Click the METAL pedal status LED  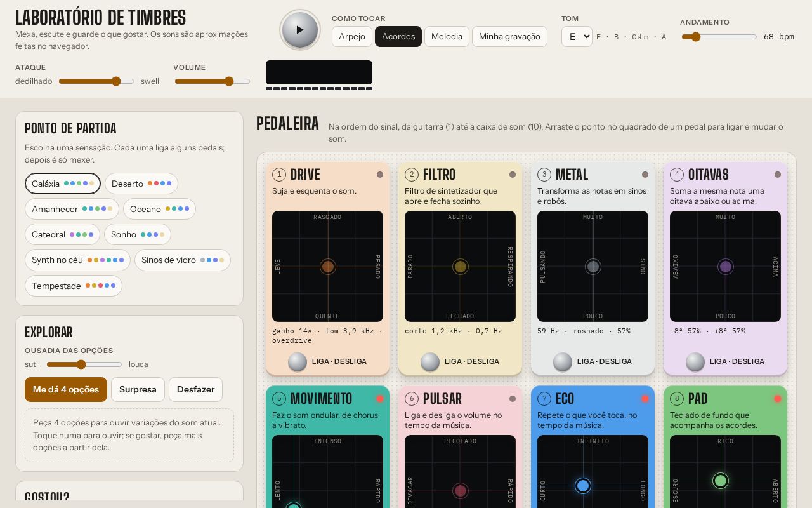645,175
